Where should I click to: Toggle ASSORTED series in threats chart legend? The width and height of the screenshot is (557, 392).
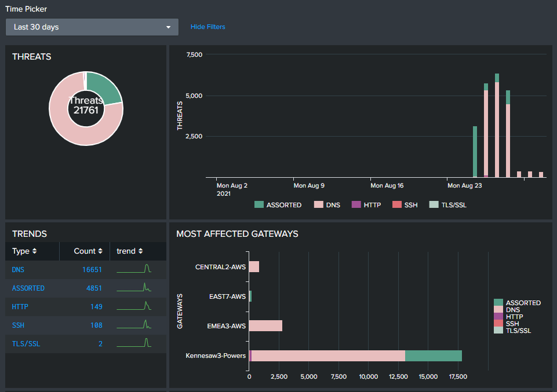[x=278, y=205]
